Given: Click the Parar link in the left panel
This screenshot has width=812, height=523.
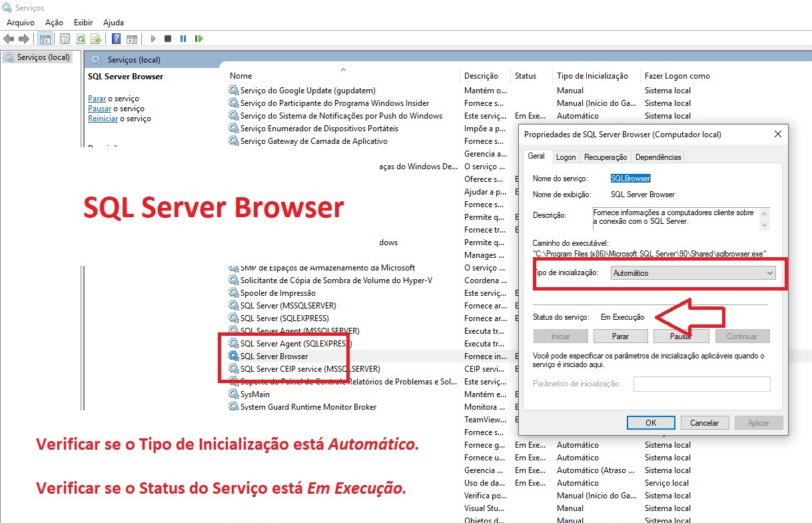Looking at the screenshot, I should (97, 99).
